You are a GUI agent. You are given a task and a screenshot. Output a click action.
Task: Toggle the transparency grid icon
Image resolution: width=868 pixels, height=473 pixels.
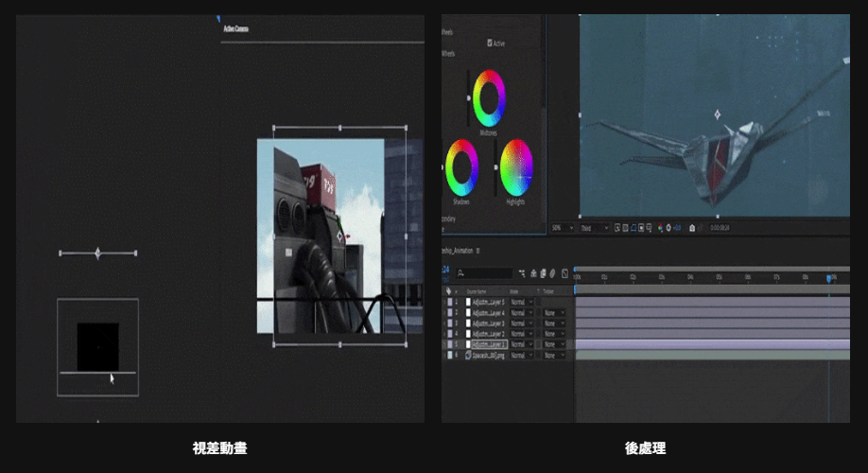coord(625,228)
